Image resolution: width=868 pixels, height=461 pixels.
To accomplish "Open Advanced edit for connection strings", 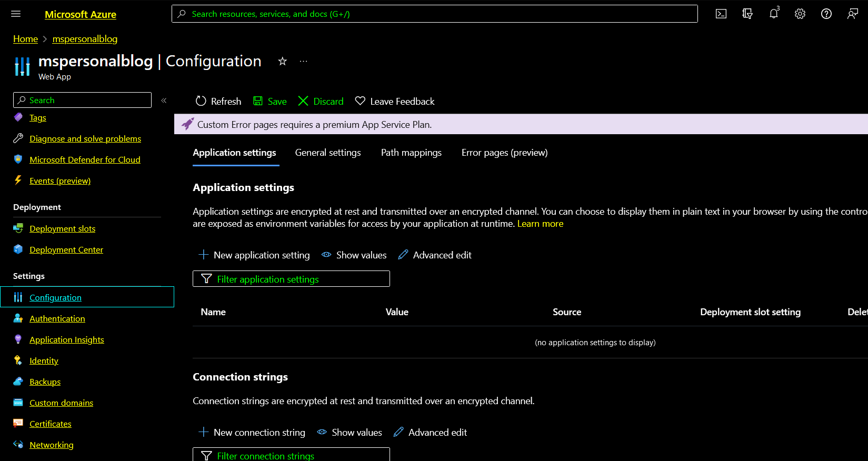I will click(430, 432).
